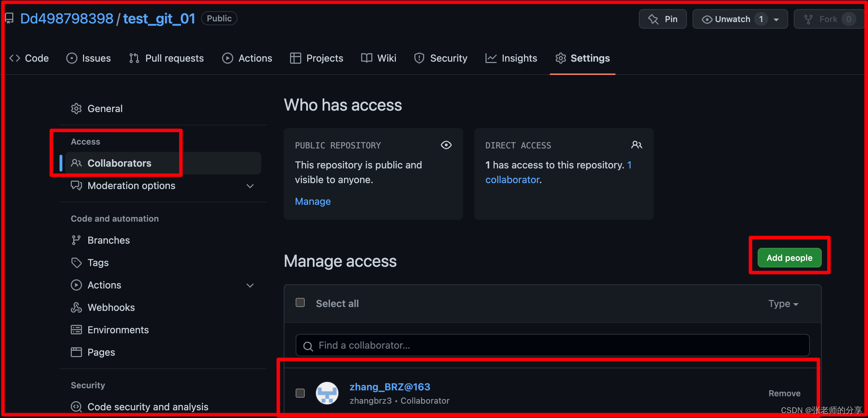
Task: Click the Pages browser icon
Action: click(x=76, y=352)
